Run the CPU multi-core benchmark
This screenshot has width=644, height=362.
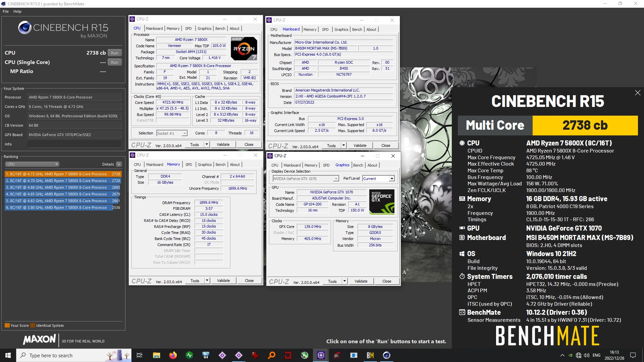tap(115, 53)
